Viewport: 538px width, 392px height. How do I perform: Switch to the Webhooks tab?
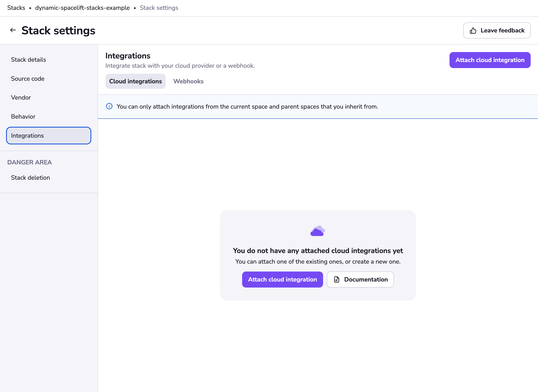pyautogui.click(x=188, y=81)
